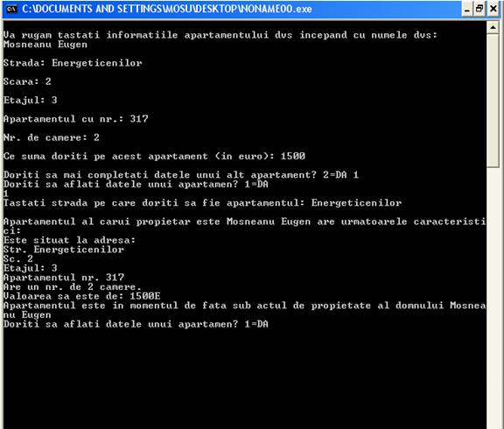The width and height of the screenshot is (504, 429).
Task: Click the text 'Mosneanu Eugen' on second line
Action: [45, 45]
